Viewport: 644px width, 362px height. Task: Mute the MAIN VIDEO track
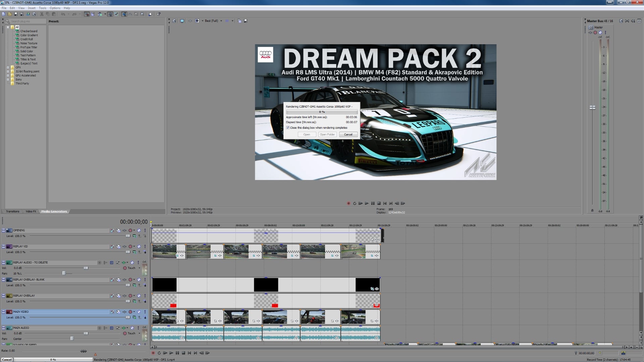coord(139,312)
